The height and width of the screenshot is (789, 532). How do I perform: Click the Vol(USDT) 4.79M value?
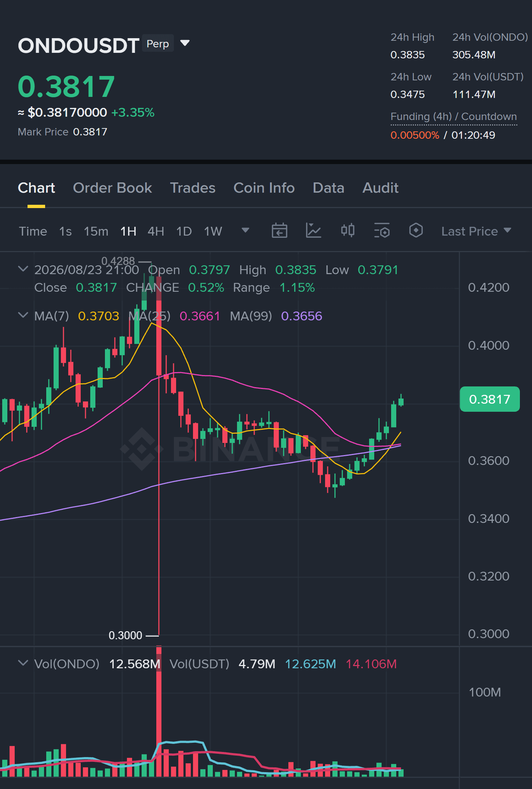pyautogui.click(x=257, y=664)
